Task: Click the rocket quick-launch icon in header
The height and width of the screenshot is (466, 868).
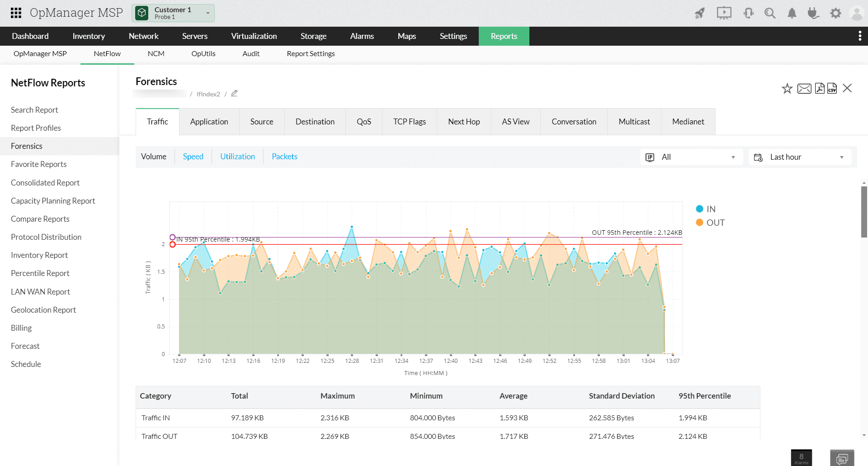Action: [x=700, y=13]
